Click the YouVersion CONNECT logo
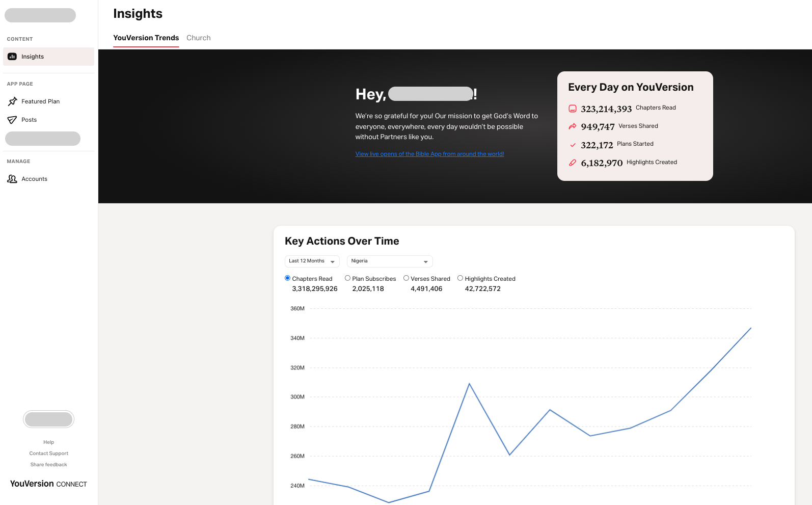Image resolution: width=812 pixels, height=505 pixels. 48,484
